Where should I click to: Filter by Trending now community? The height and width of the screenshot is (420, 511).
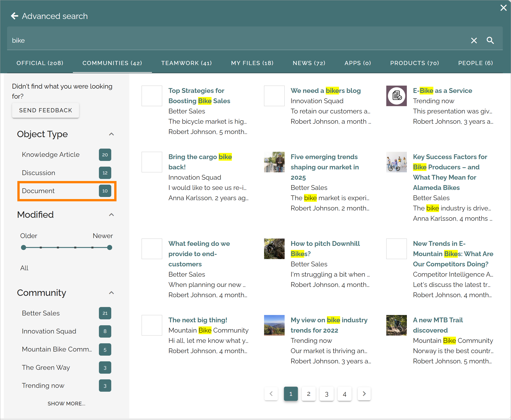66,386
